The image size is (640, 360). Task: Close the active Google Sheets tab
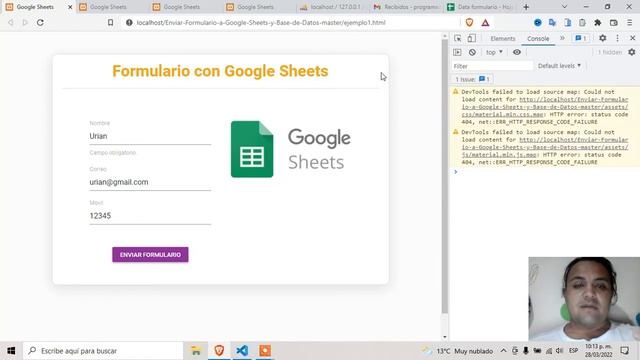coord(70,7)
